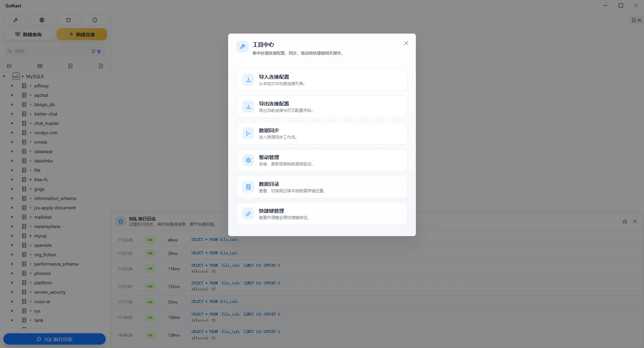Click the data directory icon
Screen dimensions: 644x348
248,187
